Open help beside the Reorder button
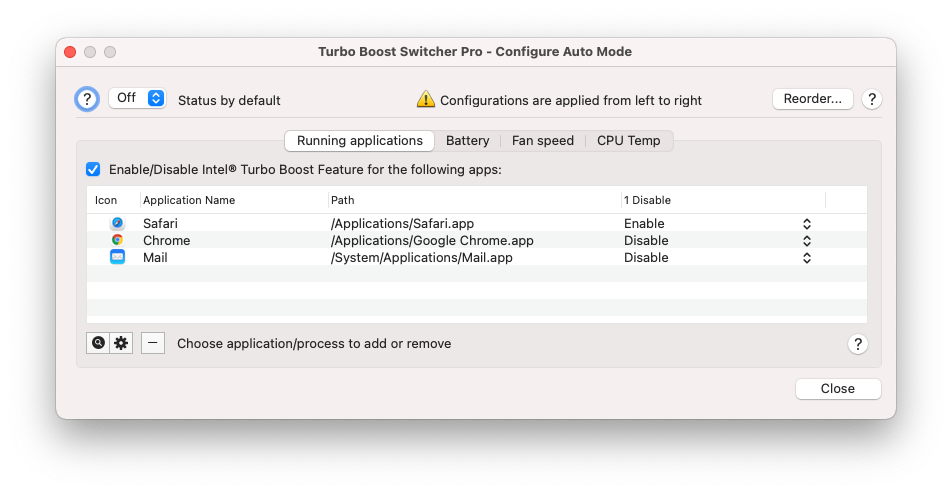Screen dimensions: 952x493 click(872, 99)
